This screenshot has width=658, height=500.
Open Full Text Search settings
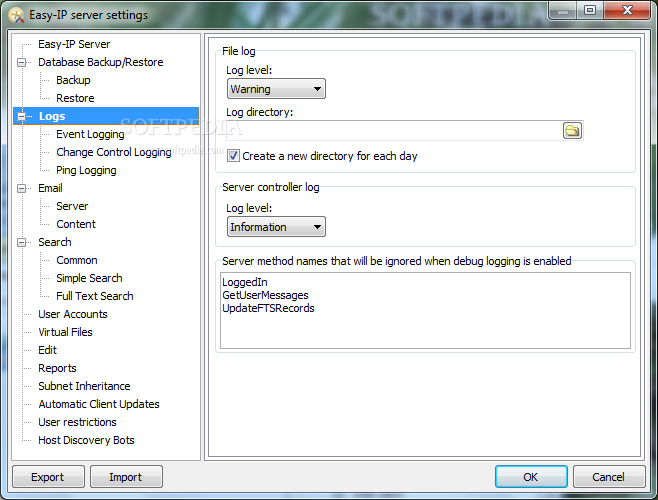(x=95, y=296)
